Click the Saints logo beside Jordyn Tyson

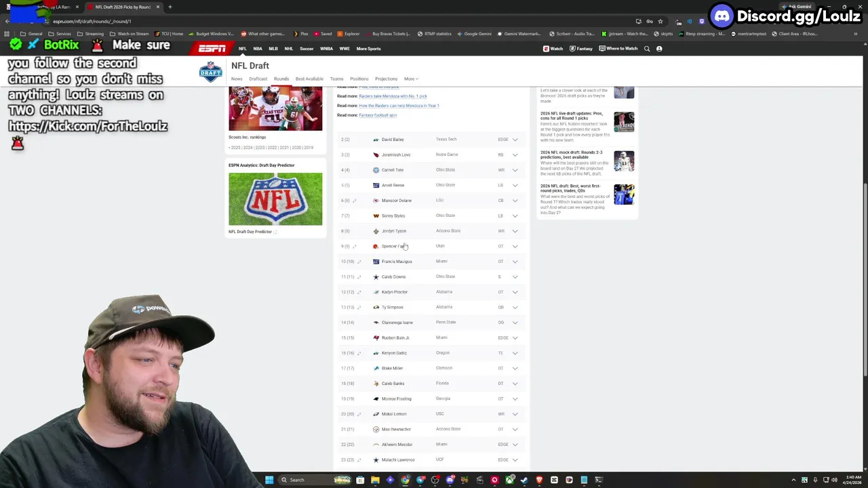(x=376, y=231)
